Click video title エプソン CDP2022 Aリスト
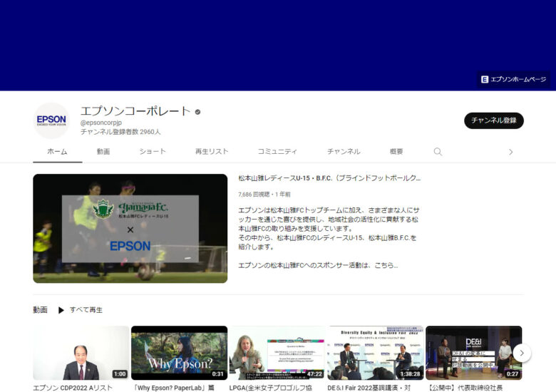556x392 pixels. point(73,388)
